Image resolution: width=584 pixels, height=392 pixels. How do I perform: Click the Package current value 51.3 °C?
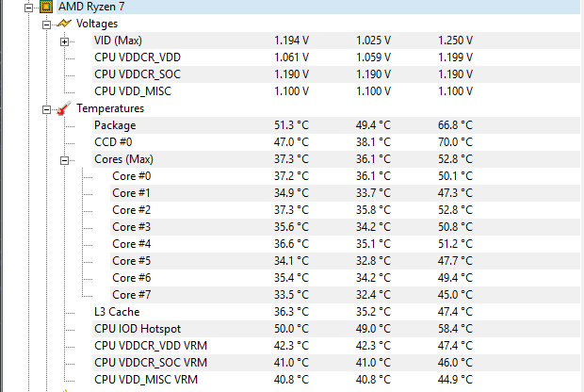tap(292, 125)
